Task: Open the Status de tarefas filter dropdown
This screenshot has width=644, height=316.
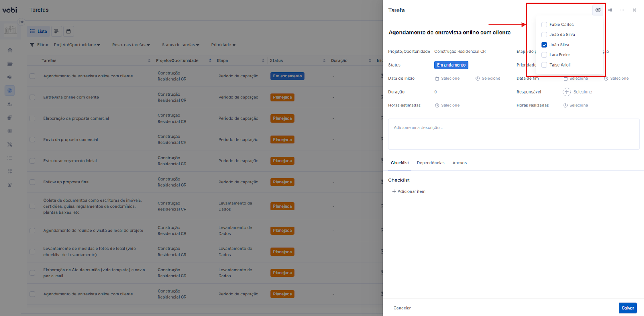Action: (180, 45)
